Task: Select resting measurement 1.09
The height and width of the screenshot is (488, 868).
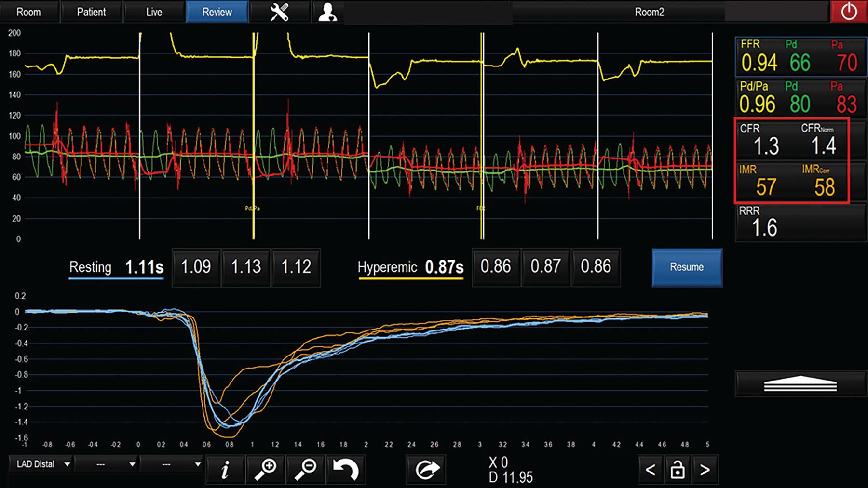Action: pos(196,267)
